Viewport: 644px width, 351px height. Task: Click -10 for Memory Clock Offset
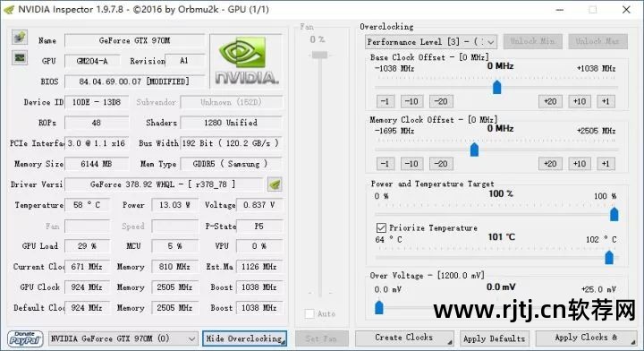pyautogui.click(x=411, y=164)
